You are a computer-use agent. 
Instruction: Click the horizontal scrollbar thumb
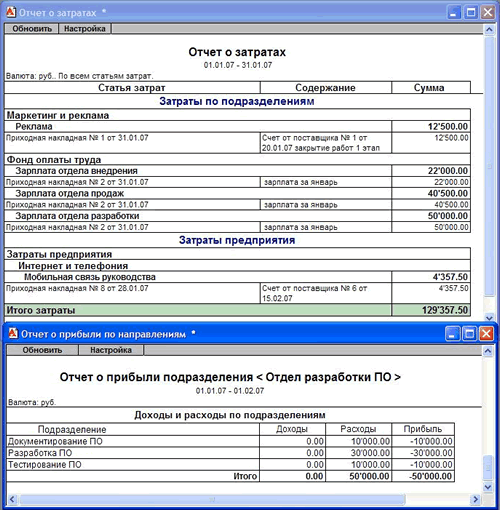point(212,499)
